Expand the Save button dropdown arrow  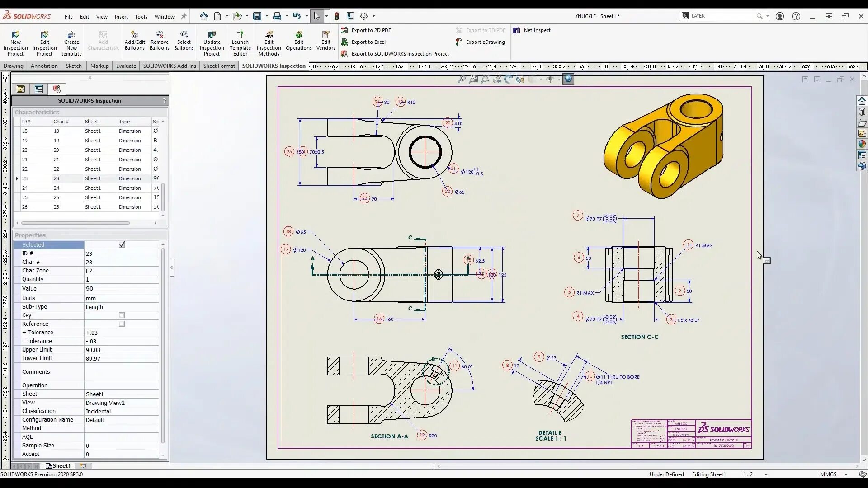coord(267,16)
